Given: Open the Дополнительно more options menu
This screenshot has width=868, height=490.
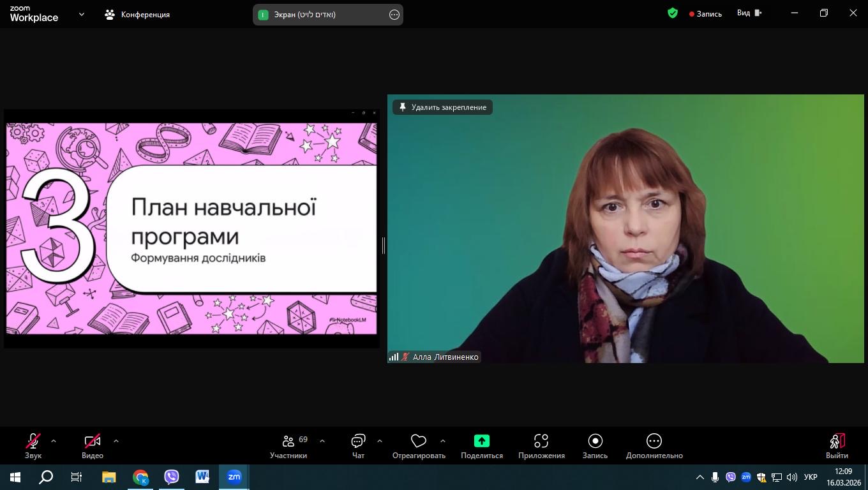Looking at the screenshot, I should pos(654,442).
